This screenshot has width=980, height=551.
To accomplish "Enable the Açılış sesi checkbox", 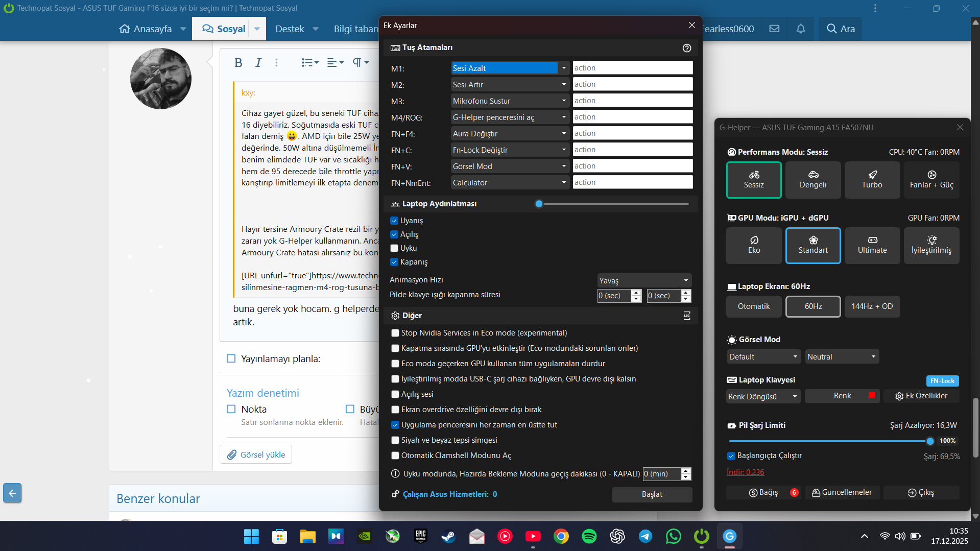I will tap(395, 394).
